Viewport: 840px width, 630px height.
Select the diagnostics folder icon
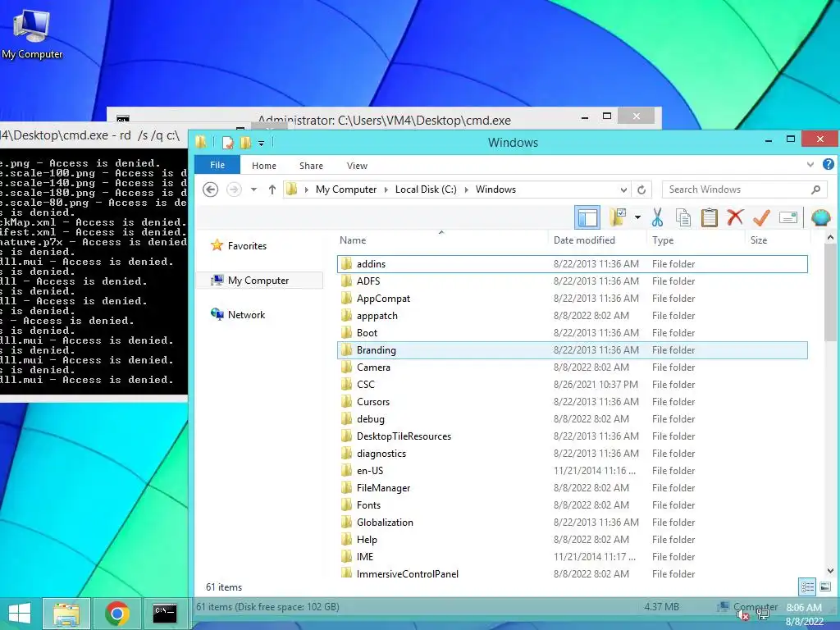[x=347, y=453]
